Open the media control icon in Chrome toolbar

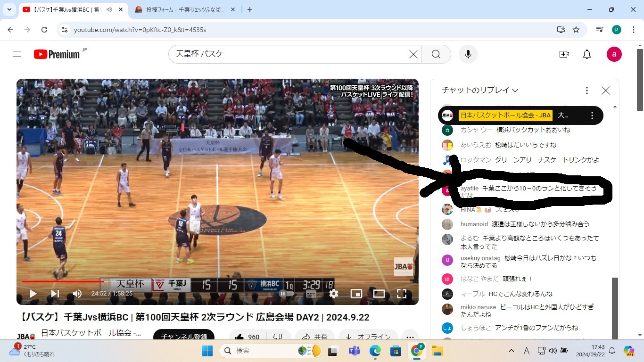click(x=600, y=30)
